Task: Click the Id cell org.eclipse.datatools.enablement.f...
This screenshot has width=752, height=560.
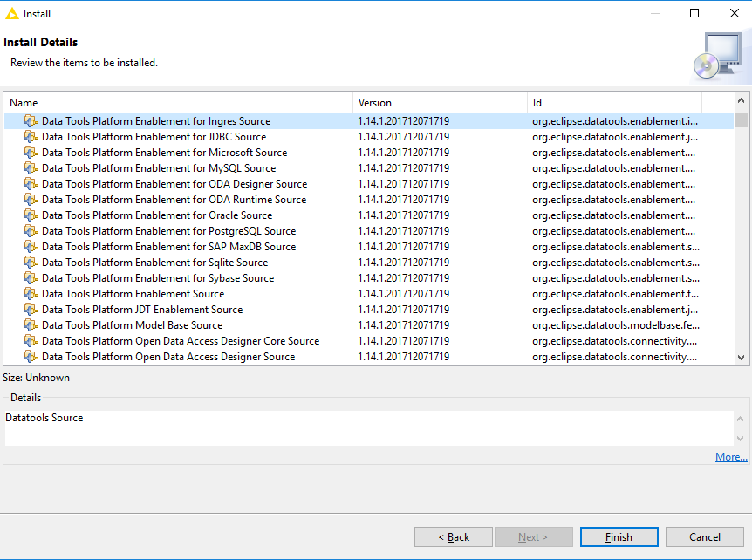Action: [615, 294]
